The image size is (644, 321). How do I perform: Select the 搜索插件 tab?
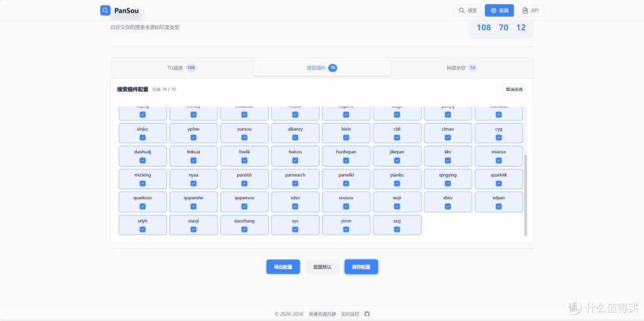coord(321,68)
